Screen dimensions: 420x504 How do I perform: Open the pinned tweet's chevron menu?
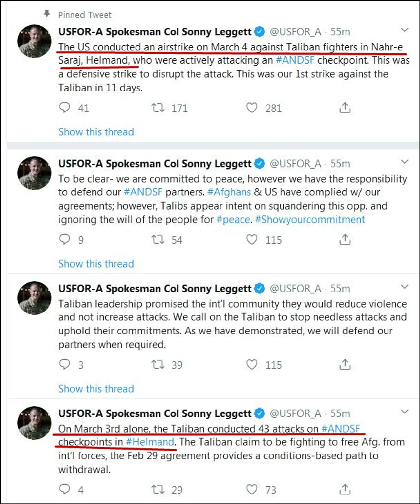pyautogui.click(x=405, y=30)
